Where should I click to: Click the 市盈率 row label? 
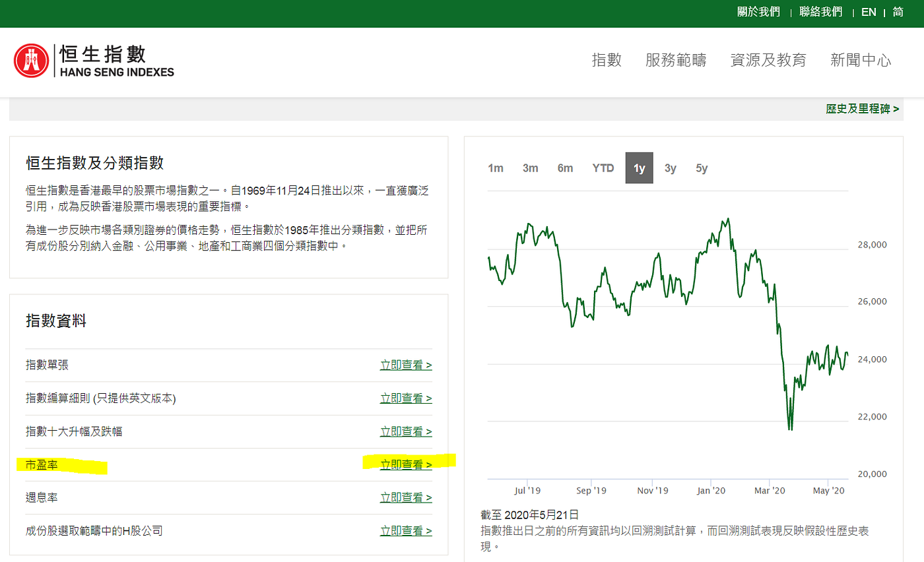click(x=42, y=464)
